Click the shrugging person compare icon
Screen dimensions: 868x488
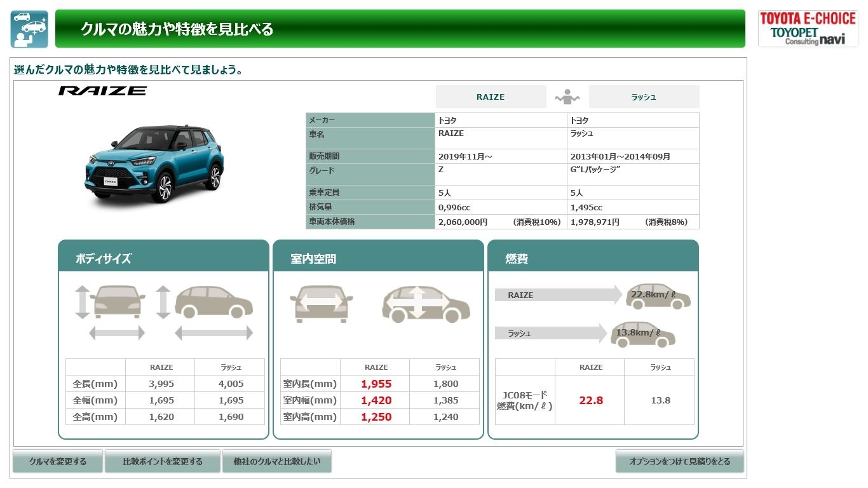coord(567,97)
